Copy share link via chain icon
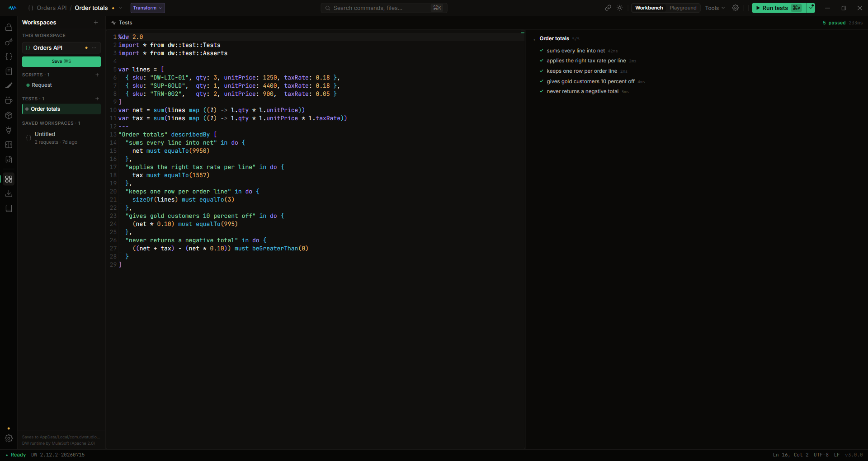The image size is (868, 461). 608,8
